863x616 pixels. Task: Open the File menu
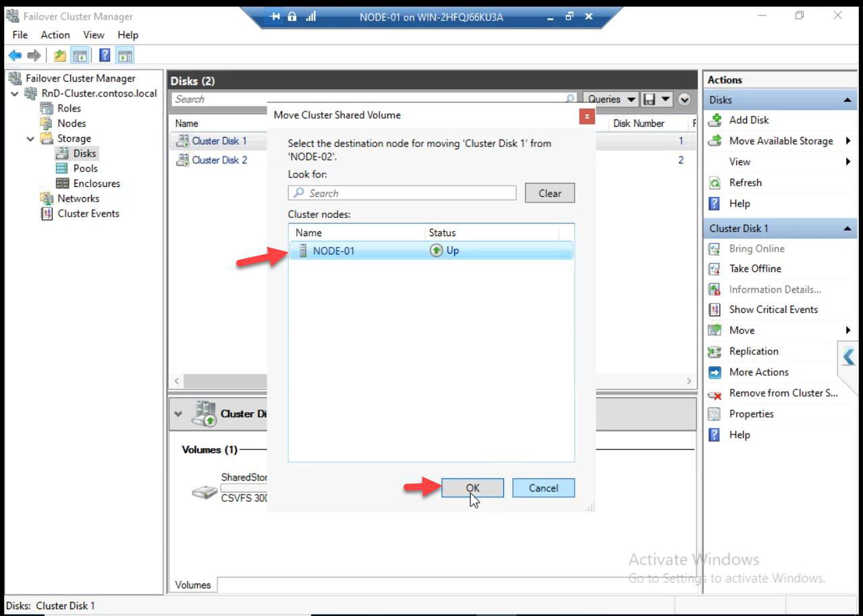pyautogui.click(x=20, y=35)
